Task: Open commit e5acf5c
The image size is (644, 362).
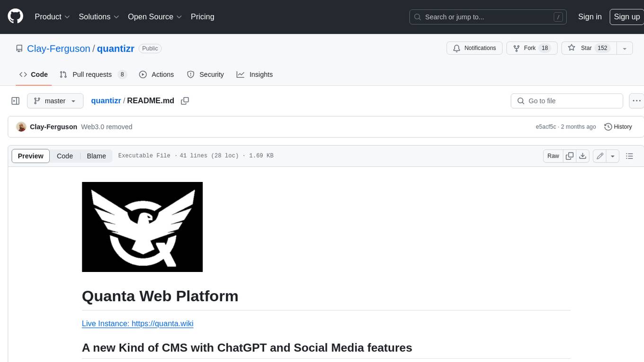Action: (546, 127)
